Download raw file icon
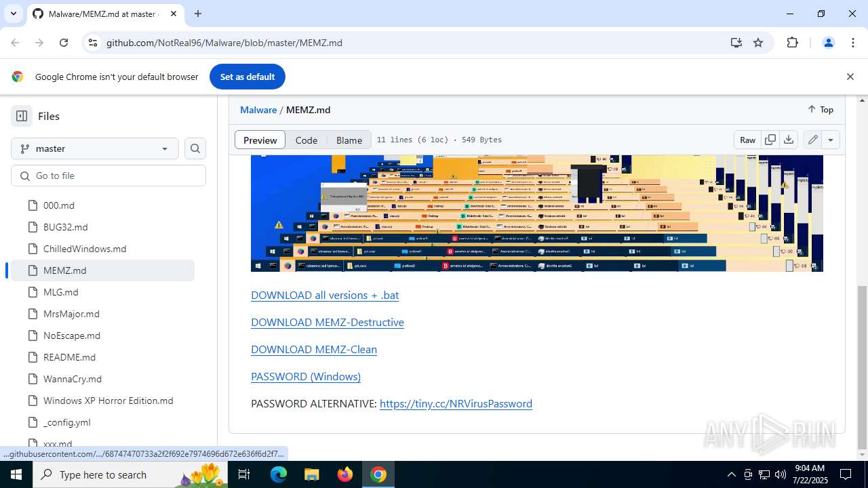This screenshot has width=868, height=488. 789,140
